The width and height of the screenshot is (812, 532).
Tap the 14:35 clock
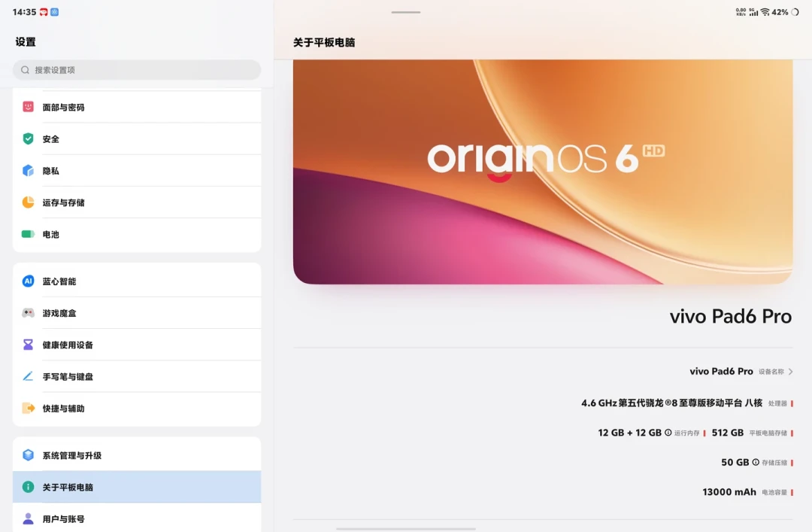pos(24,12)
